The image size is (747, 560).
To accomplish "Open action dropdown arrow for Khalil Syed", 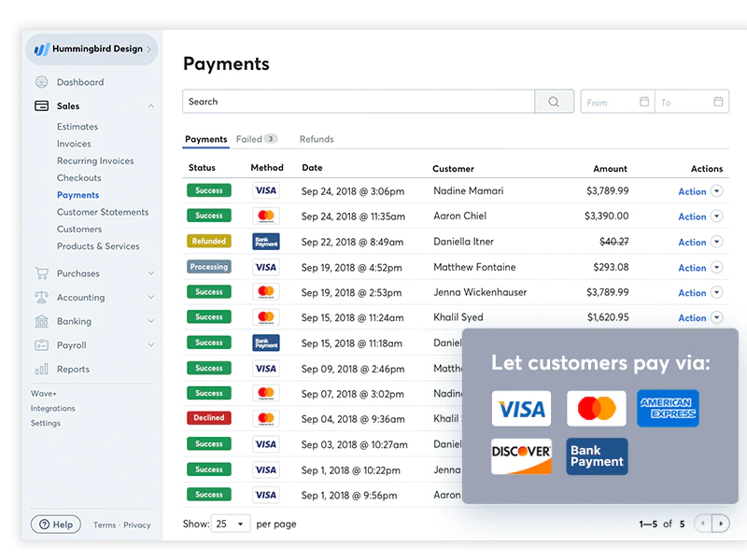I will 716,317.
